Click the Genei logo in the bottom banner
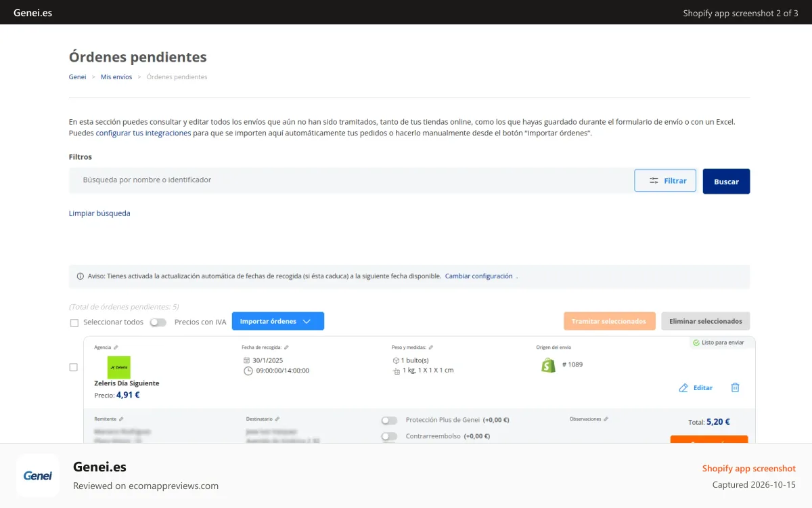 pyautogui.click(x=38, y=475)
